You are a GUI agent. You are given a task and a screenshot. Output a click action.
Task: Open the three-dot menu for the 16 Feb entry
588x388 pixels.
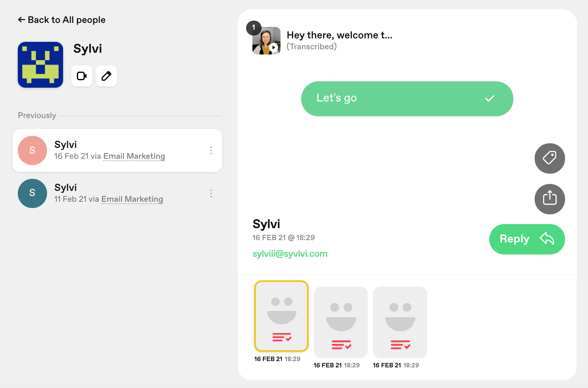(211, 150)
